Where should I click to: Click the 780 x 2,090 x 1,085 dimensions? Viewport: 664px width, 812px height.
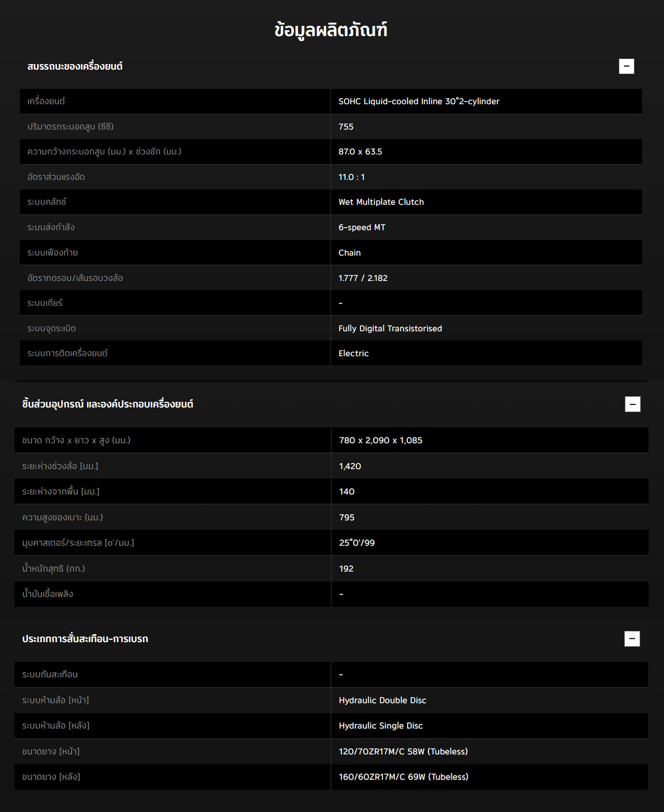pyautogui.click(x=380, y=440)
